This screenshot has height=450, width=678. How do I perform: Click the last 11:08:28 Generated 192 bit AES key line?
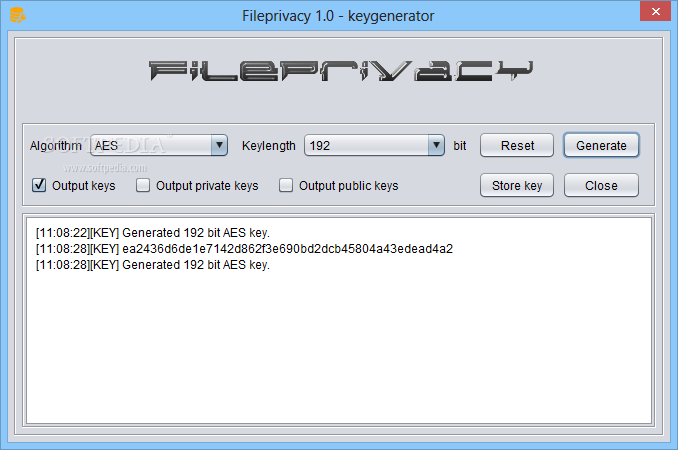153,265
